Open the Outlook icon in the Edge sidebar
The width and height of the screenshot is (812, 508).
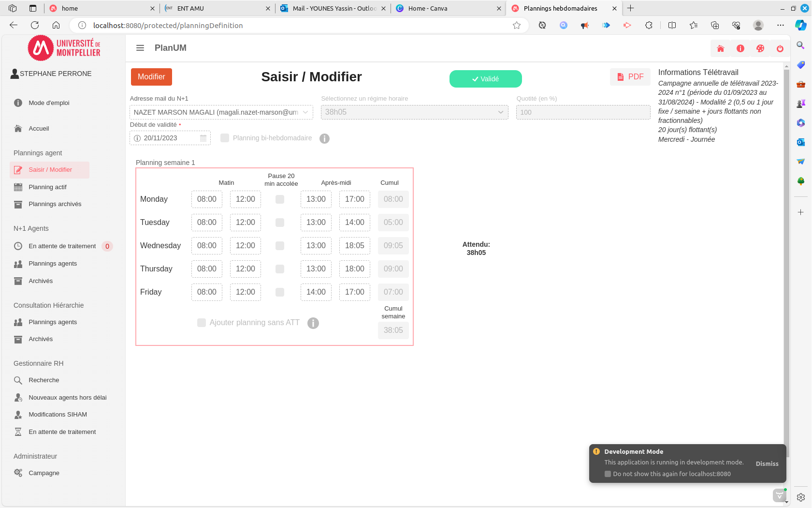(x=801, y=142)
